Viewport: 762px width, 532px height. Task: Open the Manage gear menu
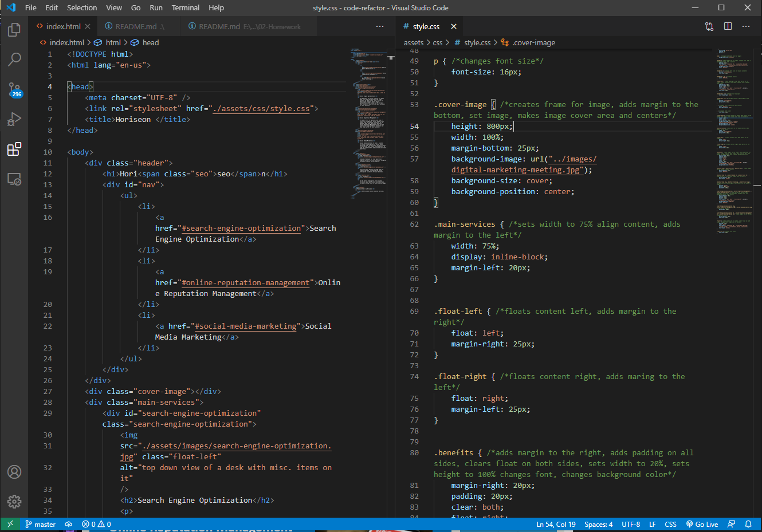click(14, 502)
